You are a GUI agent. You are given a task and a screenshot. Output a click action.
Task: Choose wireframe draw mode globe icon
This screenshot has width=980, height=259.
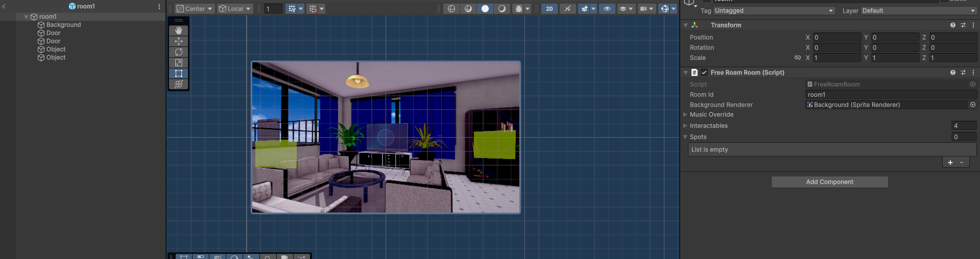pos(451,9)
